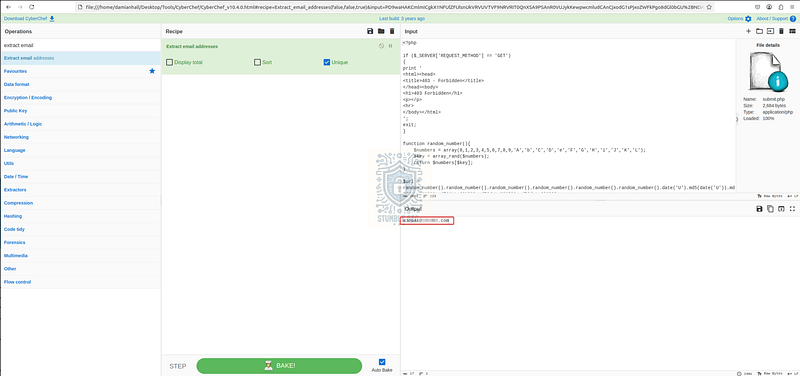Click the extracted email address in output
The width and height of the screenshot is (800, 376).
coord(426,220)
